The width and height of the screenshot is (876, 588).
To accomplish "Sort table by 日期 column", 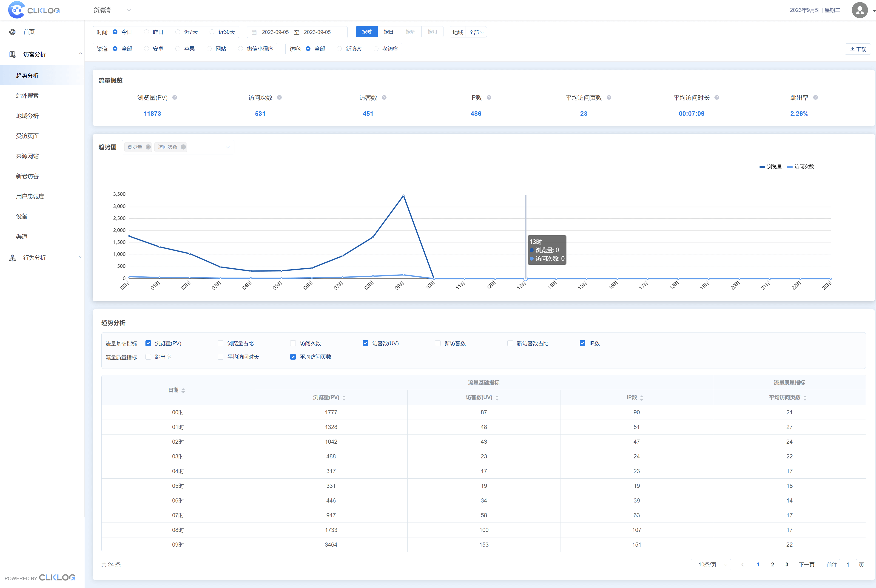I will pyautogui.click(x=183, y=390).
